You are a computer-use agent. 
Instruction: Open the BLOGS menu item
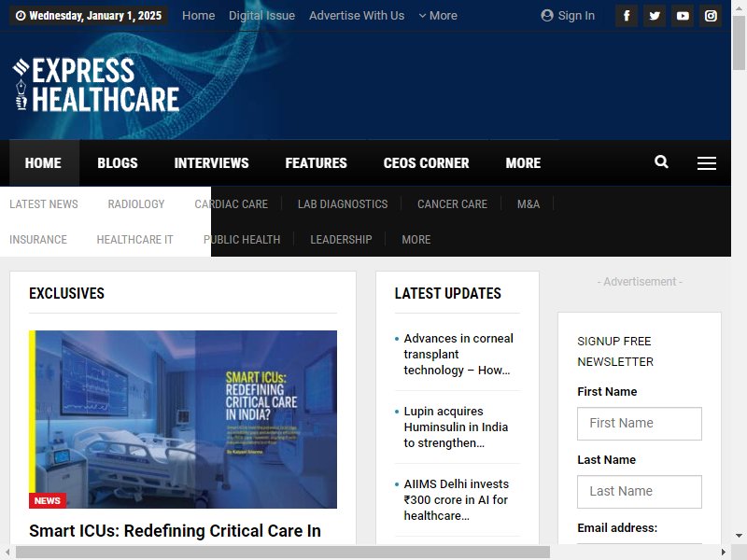click(x=118, y=162)
